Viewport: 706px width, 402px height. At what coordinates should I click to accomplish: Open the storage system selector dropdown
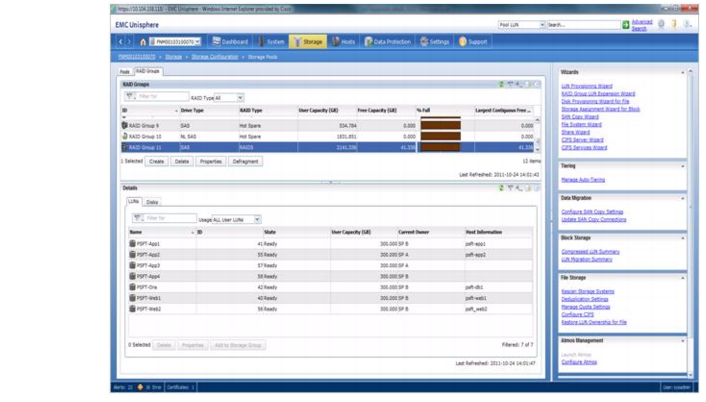(x=175, y=42)
